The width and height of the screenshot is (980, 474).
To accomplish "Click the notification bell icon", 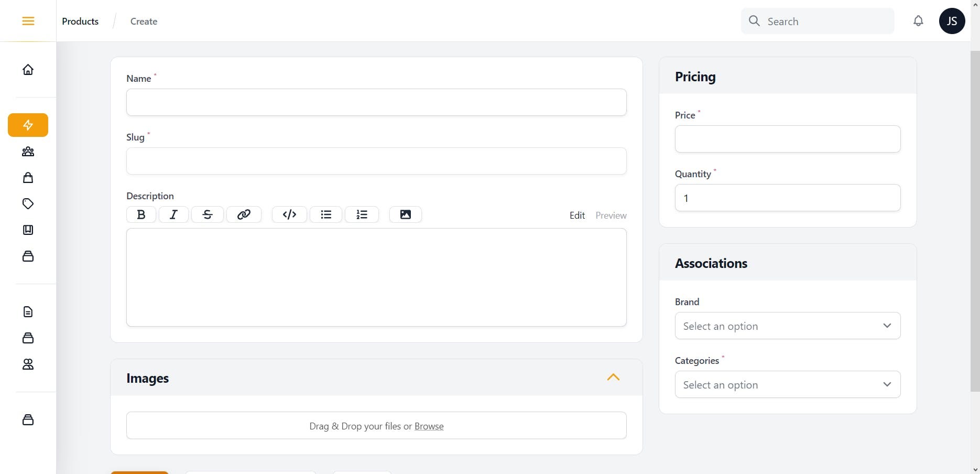I will (x=918, y=21).
